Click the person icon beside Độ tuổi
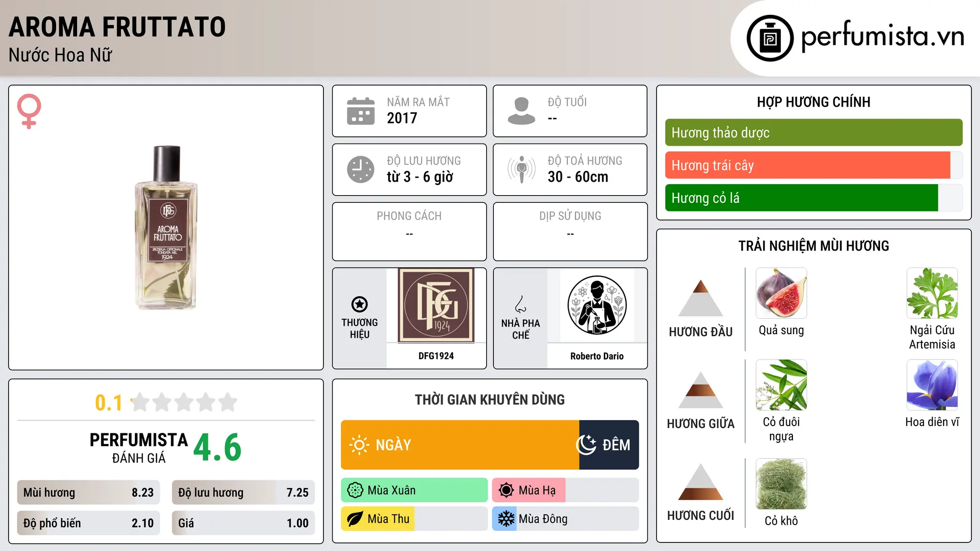 pyautogui.click(x=522, y=111)
